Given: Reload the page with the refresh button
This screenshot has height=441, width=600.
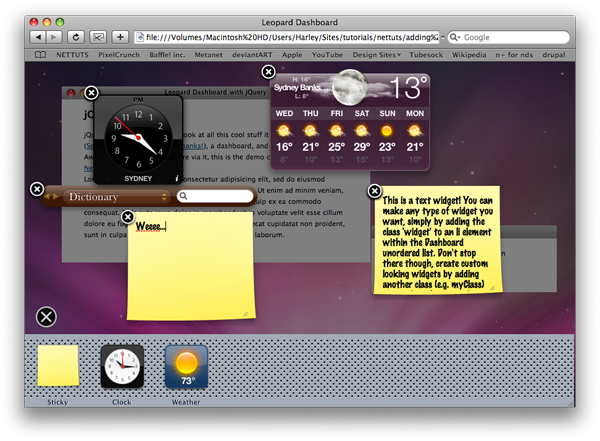Looking at the screenshot, I should point(76,37).
